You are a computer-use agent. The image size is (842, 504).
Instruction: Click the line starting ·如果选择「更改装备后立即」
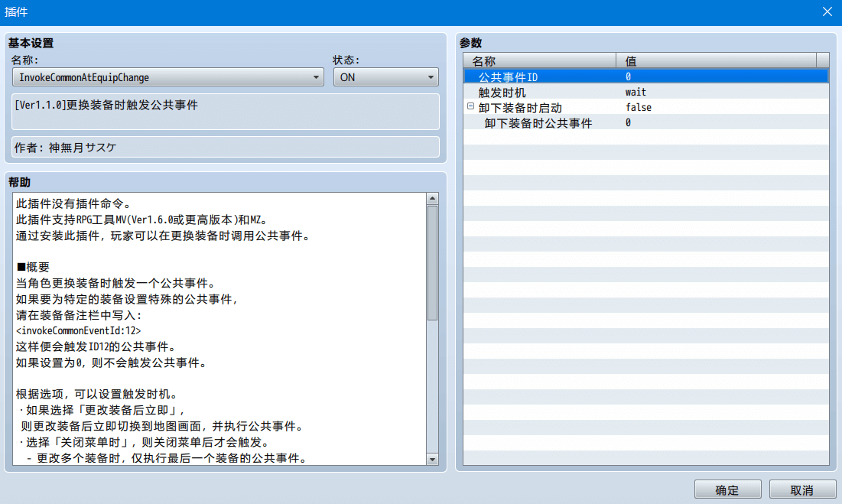click(102, 410)
